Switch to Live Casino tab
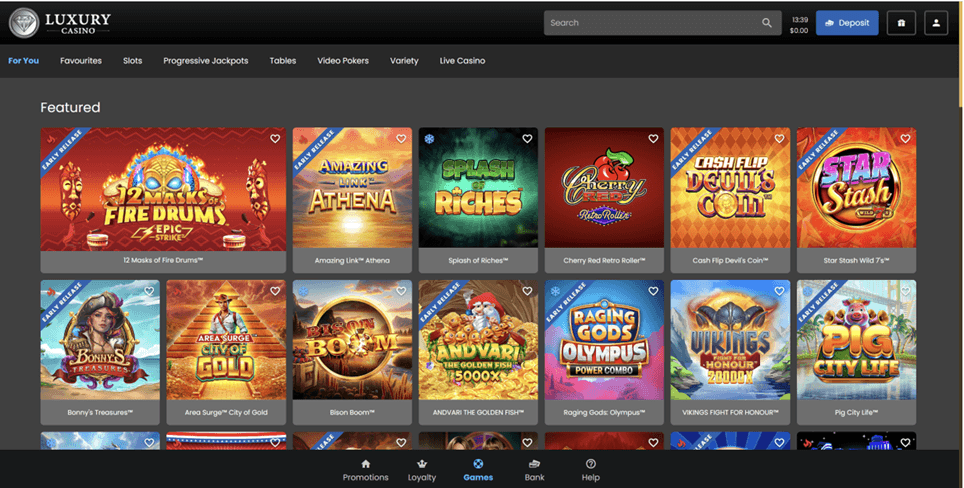 pyautogui.click(x=462, y=60)
